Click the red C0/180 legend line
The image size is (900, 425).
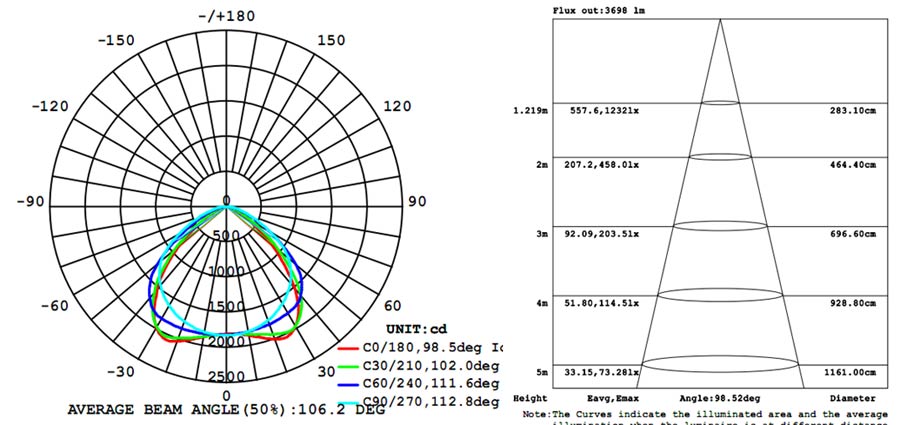point(348,349)
